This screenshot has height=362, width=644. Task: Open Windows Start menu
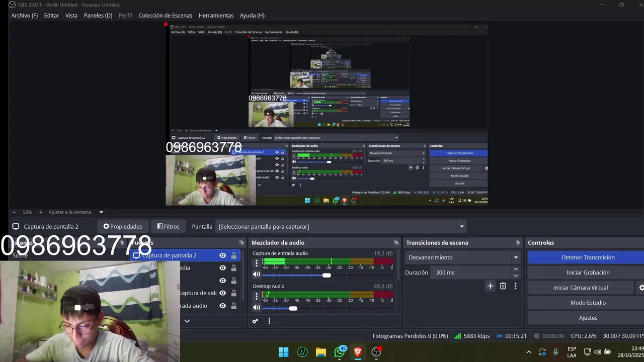[284, 352]
